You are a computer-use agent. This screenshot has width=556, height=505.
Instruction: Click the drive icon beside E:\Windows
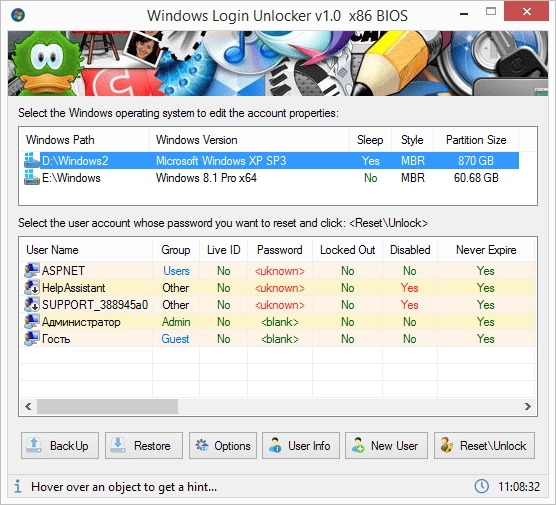[32, 177]
